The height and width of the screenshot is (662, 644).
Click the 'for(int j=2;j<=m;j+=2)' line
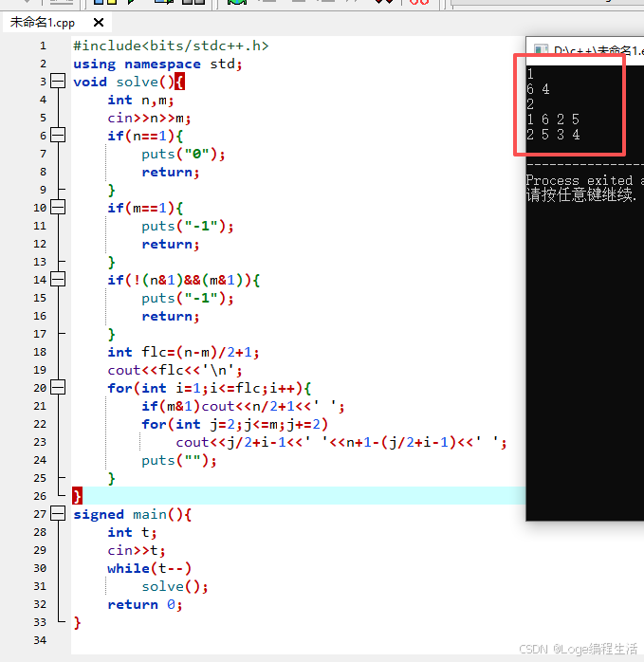pyautogui.click(x=235, y=424)
